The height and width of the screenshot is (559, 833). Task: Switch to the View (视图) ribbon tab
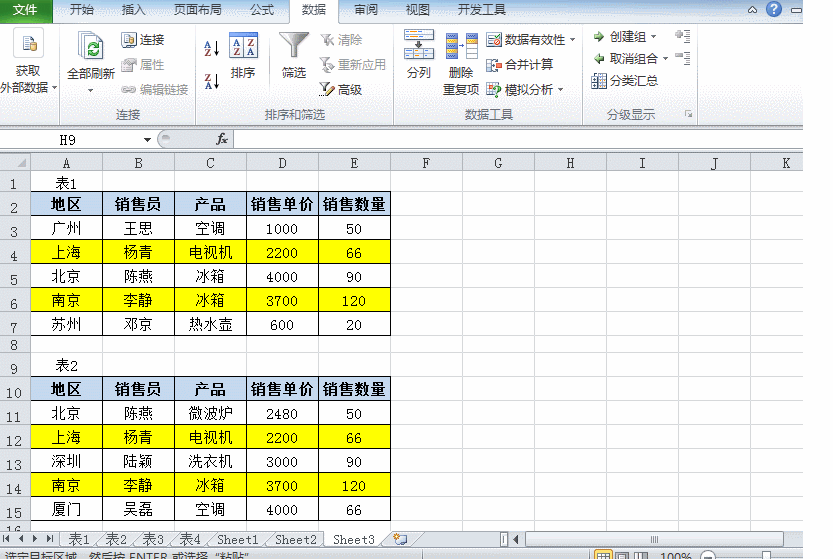417,10
